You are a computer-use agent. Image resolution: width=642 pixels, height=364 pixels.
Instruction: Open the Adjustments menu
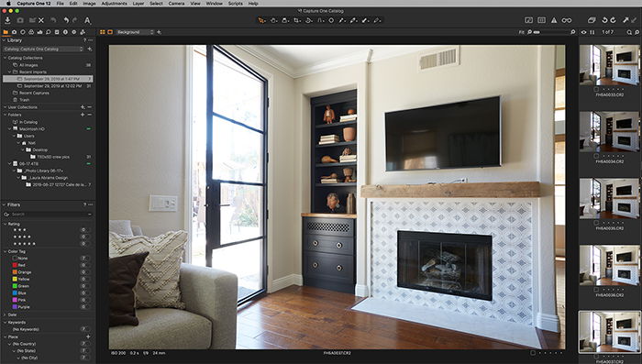pos(114,4)
